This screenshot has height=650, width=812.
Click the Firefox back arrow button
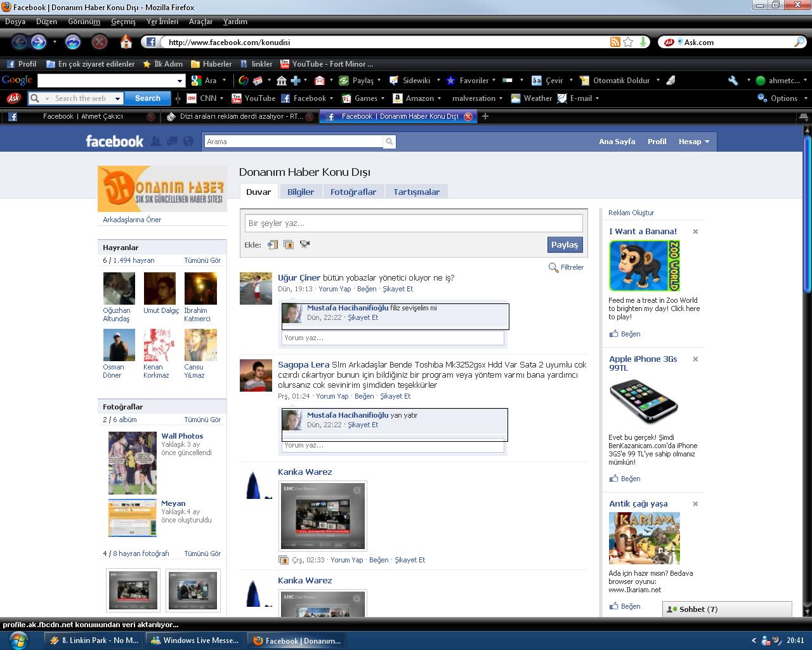20,43
